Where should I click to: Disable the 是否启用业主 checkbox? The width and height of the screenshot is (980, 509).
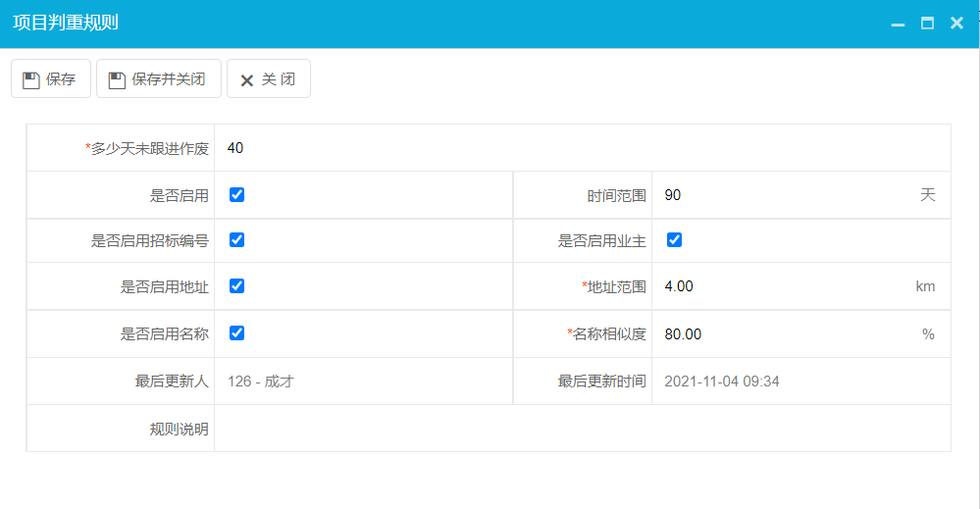tap(674, 239)
